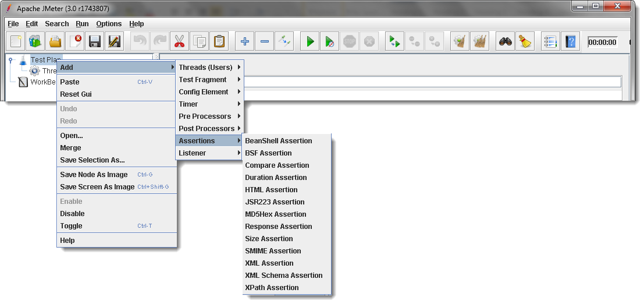The width and height of the screenshot is (644, 300).
Task: Add a BeanShell Assertion
Action: pyautogui.click(x=287, y=141)
